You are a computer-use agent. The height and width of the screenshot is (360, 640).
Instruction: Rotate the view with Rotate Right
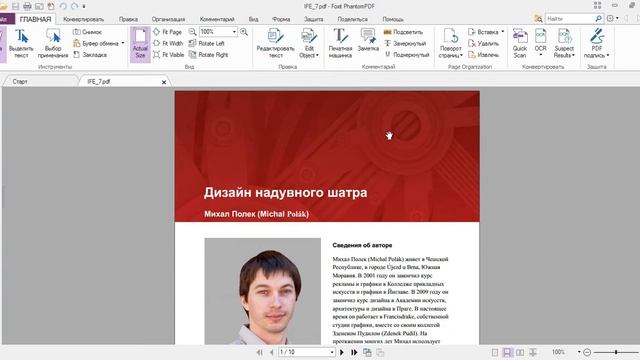[x=208, y=55]
